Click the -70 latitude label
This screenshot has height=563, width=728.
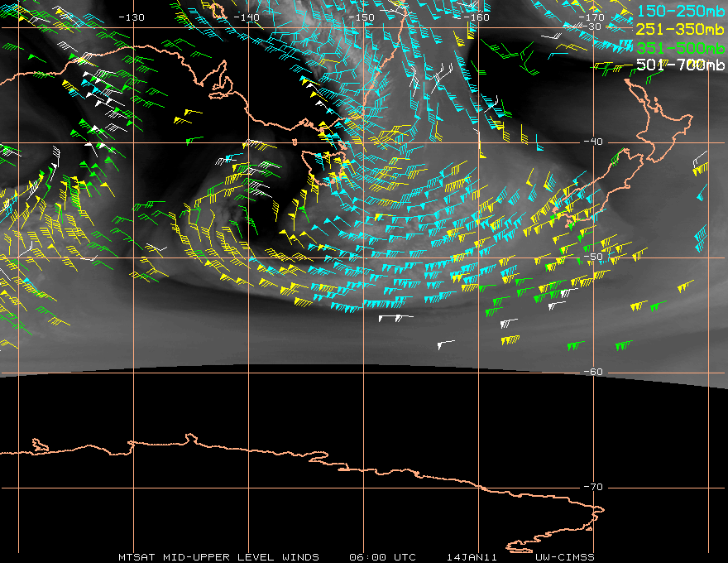click(x=593, y=487)
